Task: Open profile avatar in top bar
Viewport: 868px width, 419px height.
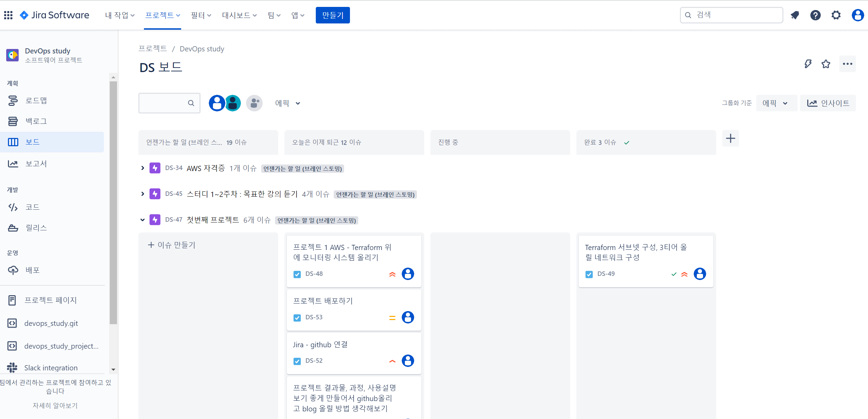Action: 858,15
